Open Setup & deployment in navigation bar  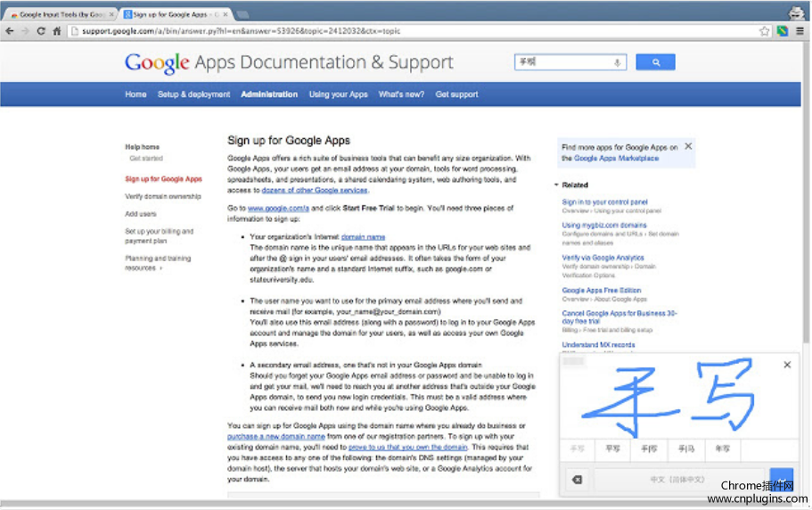click(x=193, y=95)
